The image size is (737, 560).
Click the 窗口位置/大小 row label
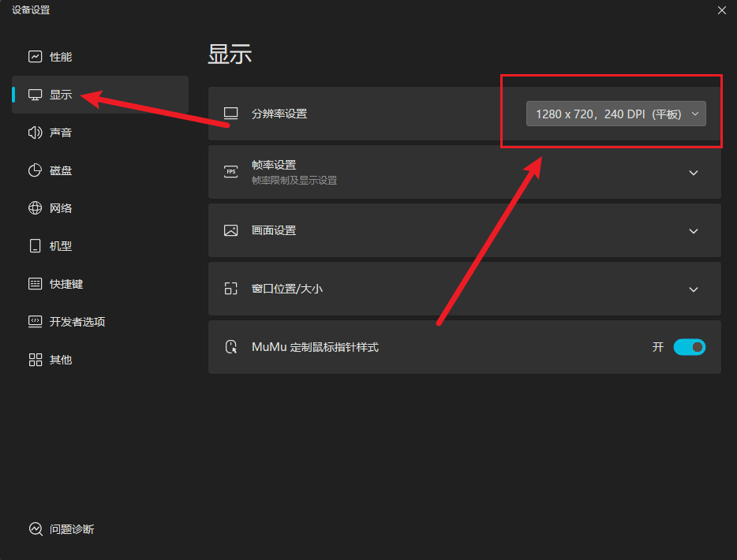287,289
